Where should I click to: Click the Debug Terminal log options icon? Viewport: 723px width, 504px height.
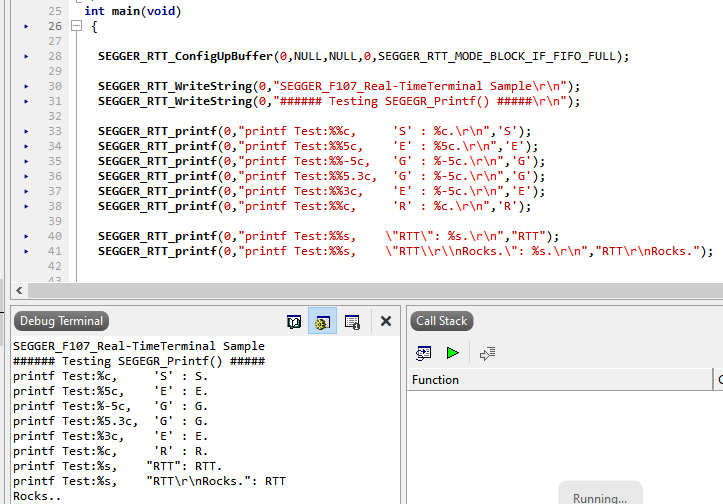352,321
